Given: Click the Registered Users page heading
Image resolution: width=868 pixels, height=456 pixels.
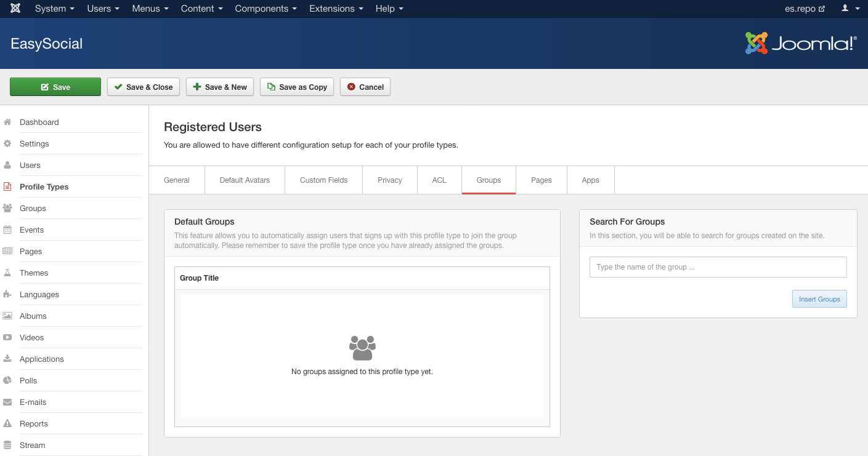Looking at the screenshot, I should point(213,127).
